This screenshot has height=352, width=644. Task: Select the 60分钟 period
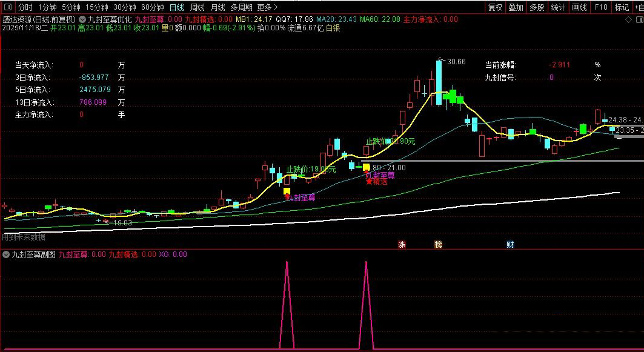[153, 7]
